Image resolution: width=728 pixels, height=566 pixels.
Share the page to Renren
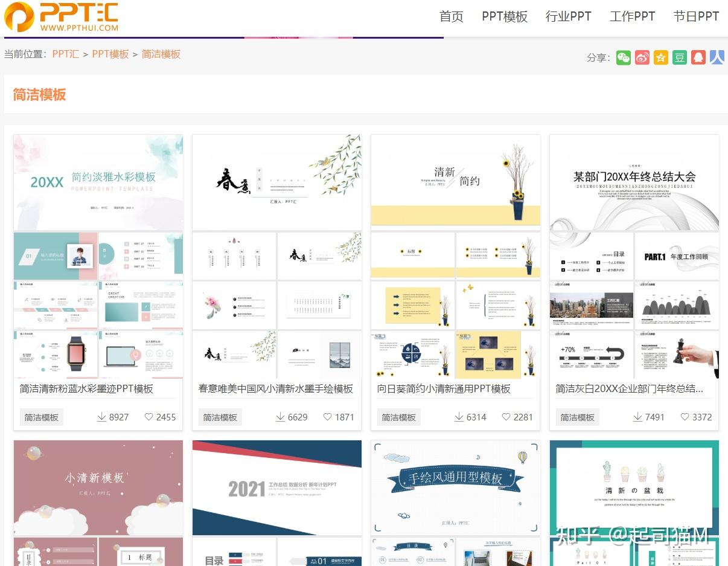click(x=717, y=57)
